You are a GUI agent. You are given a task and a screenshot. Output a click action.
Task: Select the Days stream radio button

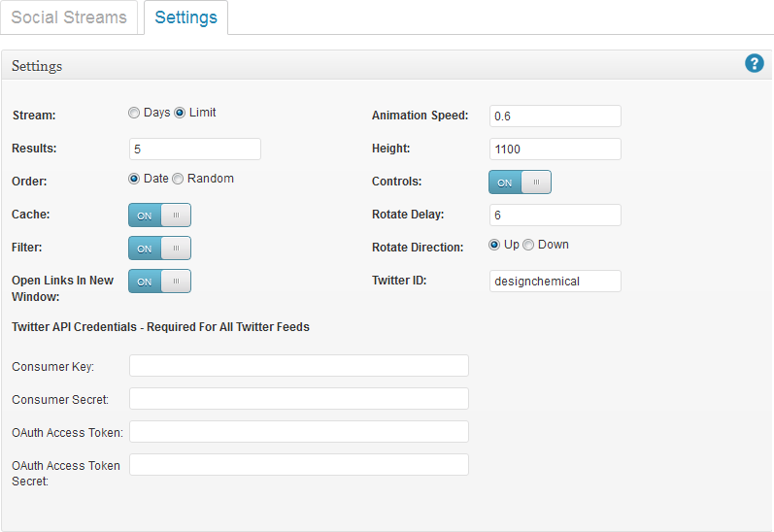point(134,113)
